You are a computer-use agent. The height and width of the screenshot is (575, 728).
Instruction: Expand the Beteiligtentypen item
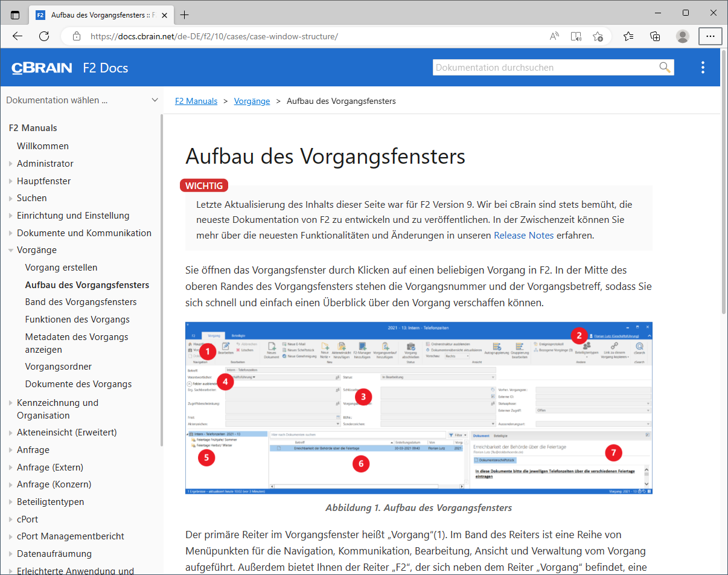click(x=11, y=502)
